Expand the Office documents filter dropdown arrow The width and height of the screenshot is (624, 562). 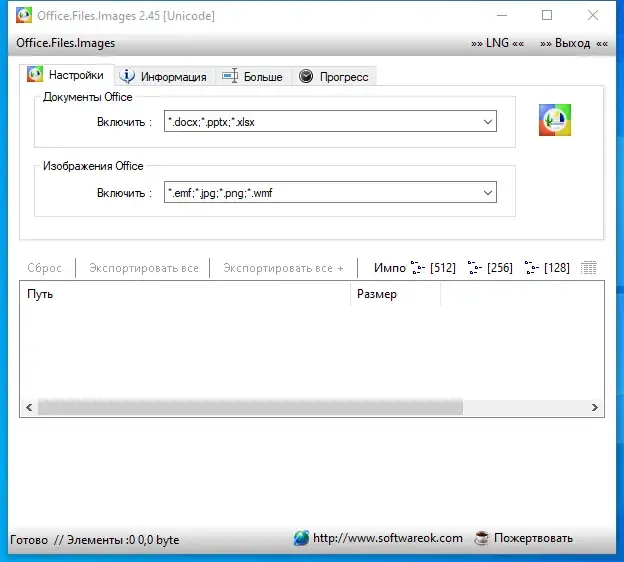pos(488,122)
